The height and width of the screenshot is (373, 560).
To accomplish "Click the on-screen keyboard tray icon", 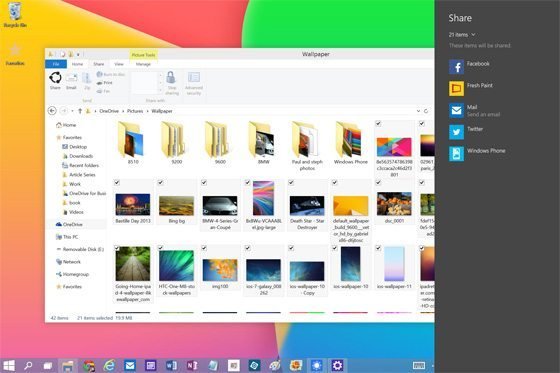I will (419, 365).
